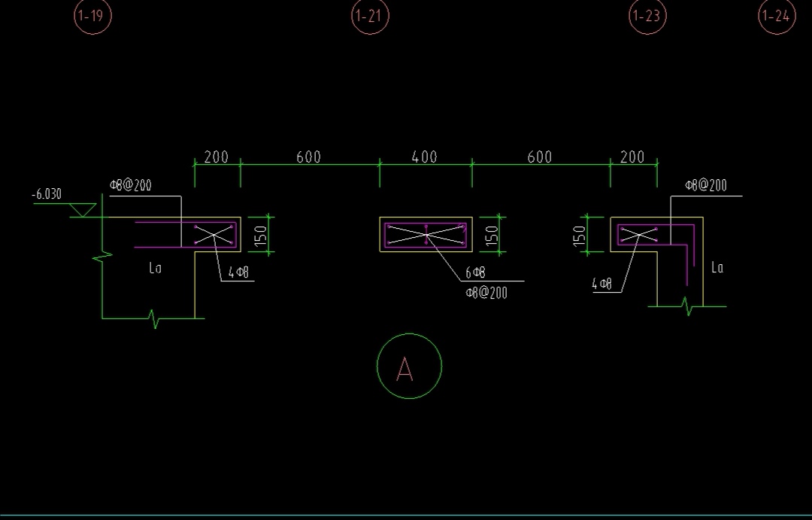
Task: Pick the right 4Φ8 rebar label
Action: pyautogui.click(x=602, y=284)
